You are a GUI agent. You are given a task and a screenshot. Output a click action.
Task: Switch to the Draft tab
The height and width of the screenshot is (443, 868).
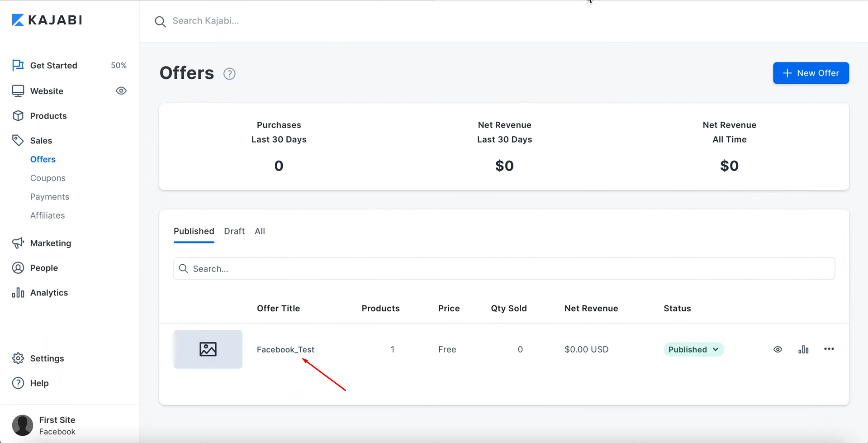coord(234,231)
